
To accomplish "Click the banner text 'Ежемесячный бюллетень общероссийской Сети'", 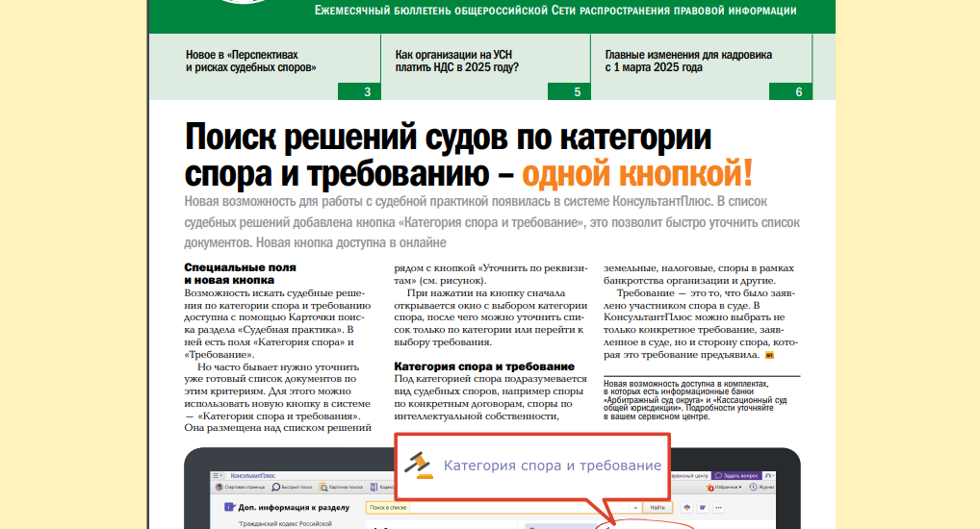I will point(555,11).
